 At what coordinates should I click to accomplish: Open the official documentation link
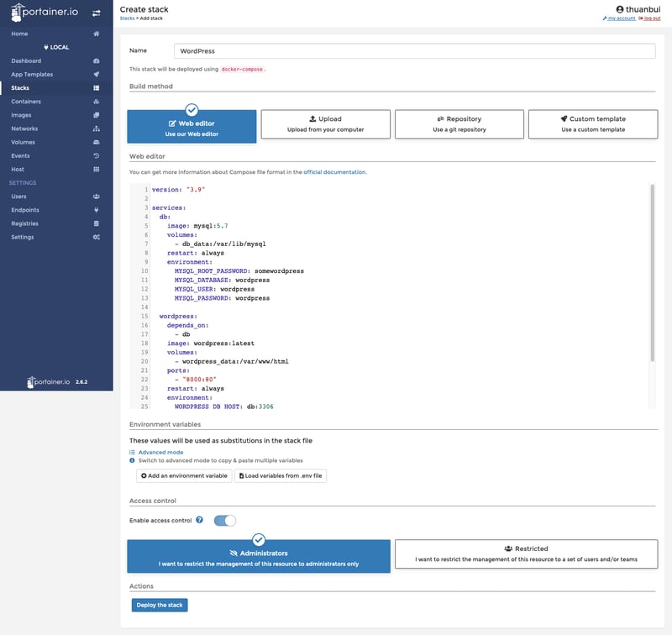tap(334, 172)
